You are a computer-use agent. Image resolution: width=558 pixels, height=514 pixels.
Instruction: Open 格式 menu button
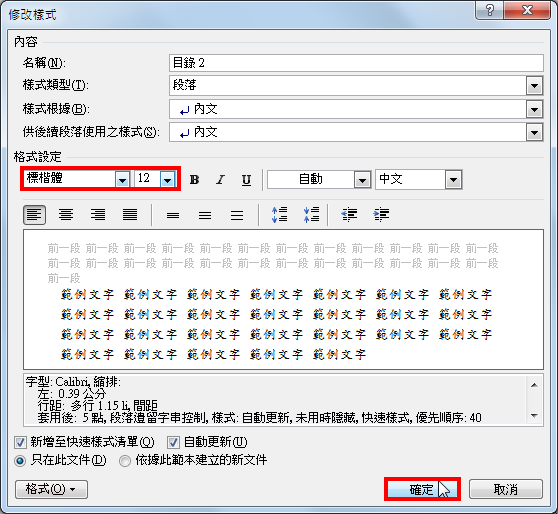[51, 489]
